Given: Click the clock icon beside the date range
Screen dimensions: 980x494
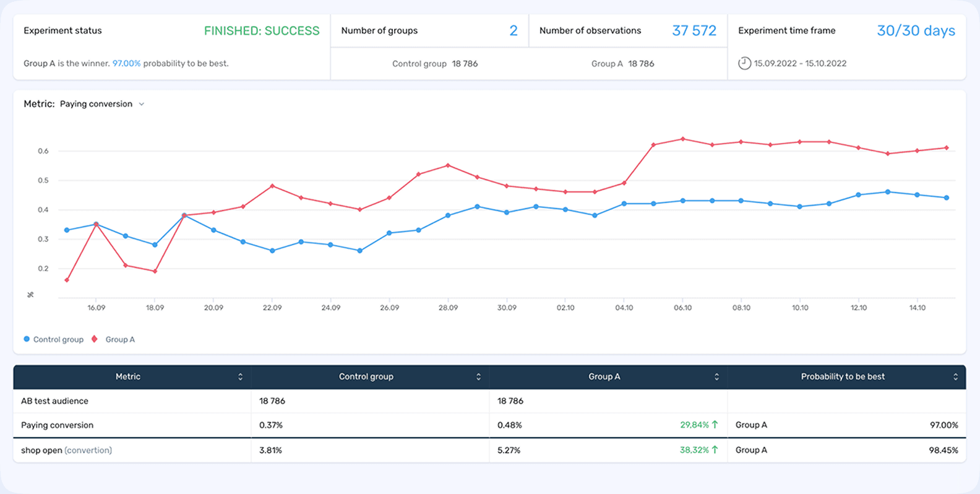Looking at the screenshot, I should click(745, 63).
